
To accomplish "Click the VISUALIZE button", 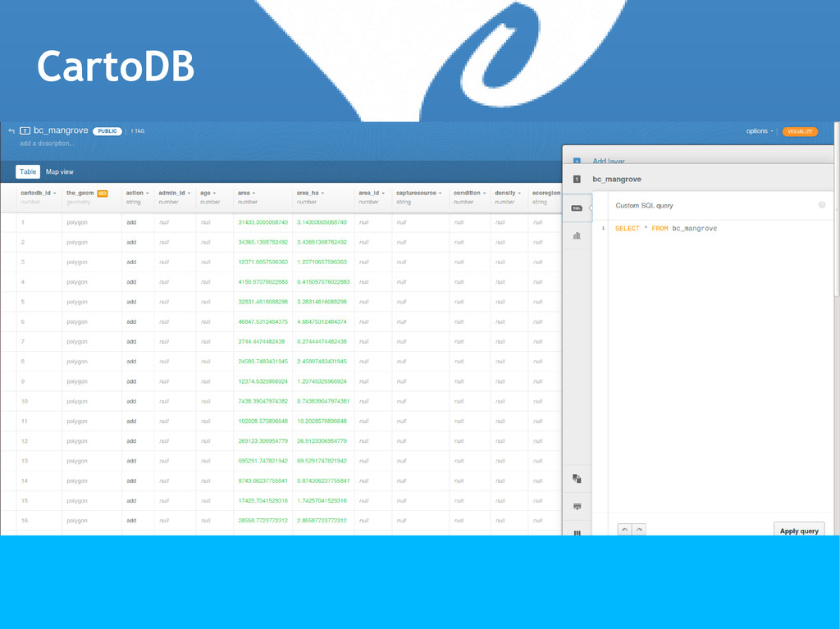I will click(x=800, y=131).
